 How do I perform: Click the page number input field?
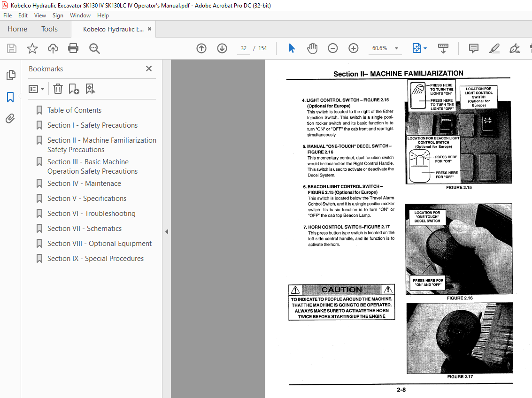point(244,48)
